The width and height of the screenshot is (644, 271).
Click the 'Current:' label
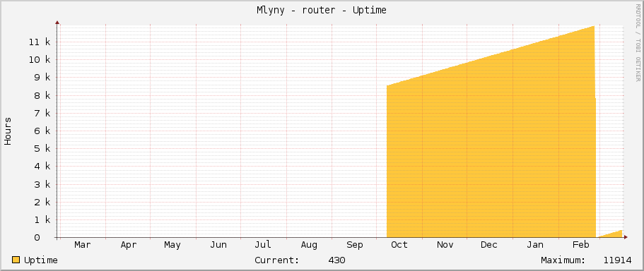[x=277, y=260]
